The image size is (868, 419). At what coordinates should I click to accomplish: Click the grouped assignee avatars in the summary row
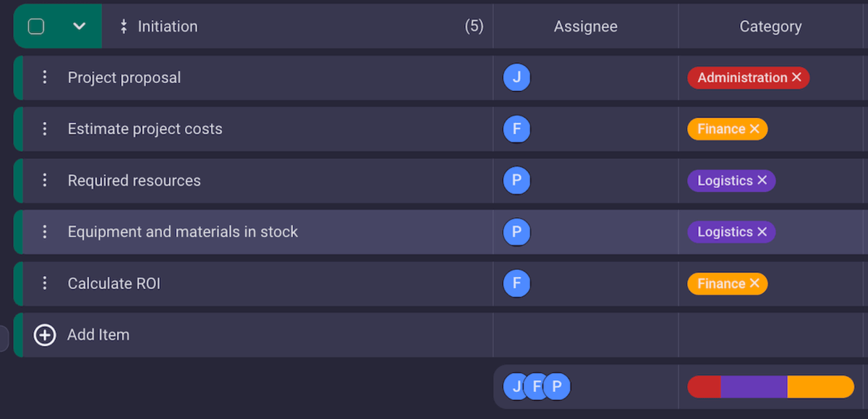tap(536, 386)
